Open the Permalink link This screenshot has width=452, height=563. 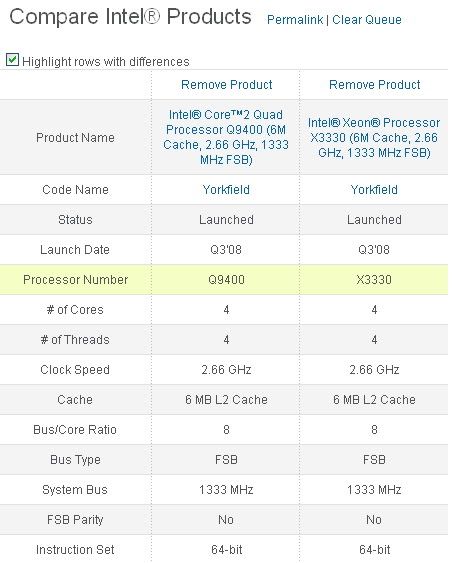(295, 20)
